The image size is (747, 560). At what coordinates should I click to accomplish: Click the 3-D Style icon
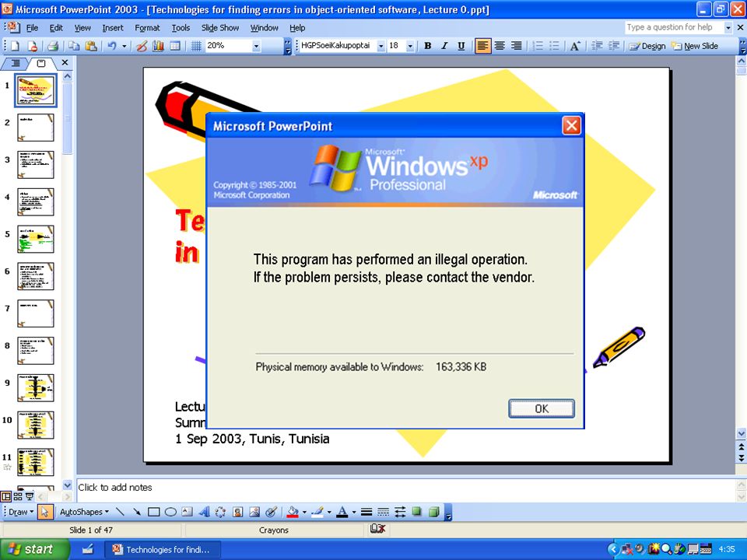[433, 512]
